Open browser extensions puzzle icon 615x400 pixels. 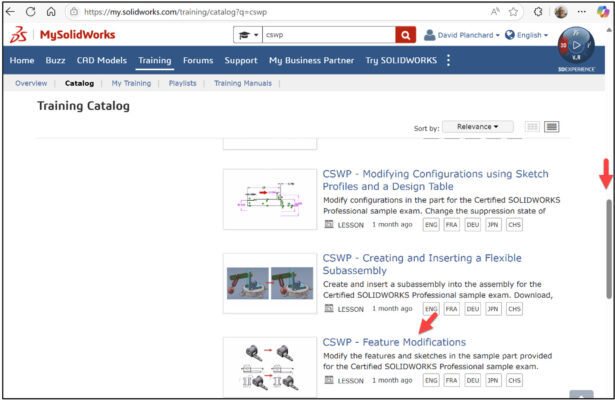click(x=538, y=12)
